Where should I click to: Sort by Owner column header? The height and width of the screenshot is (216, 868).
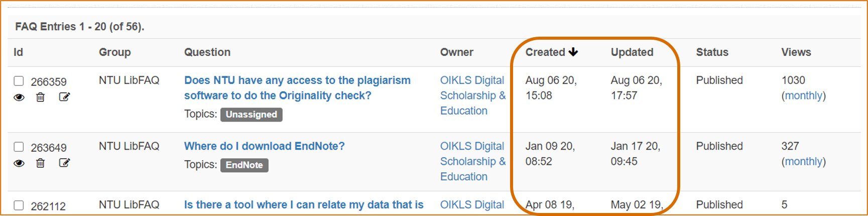pyautogui.click(x=457, y=52)
